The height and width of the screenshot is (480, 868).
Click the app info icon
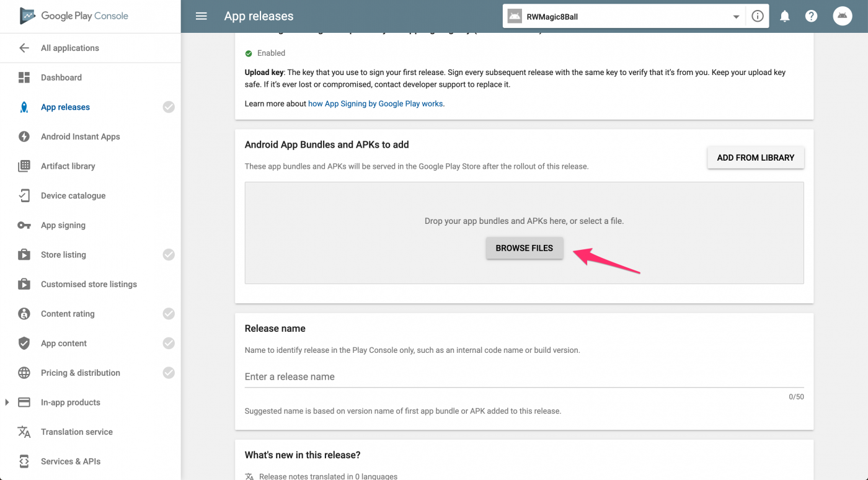757,17
